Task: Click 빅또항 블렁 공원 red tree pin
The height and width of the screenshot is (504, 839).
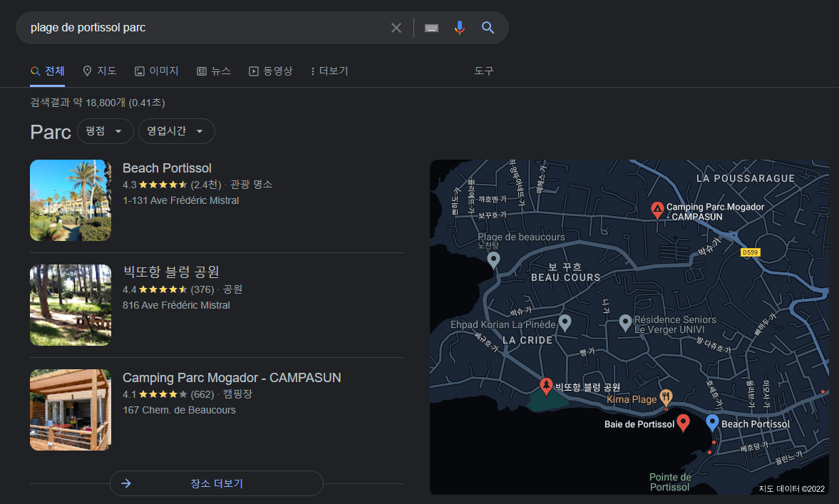Action: coord(546,386)
